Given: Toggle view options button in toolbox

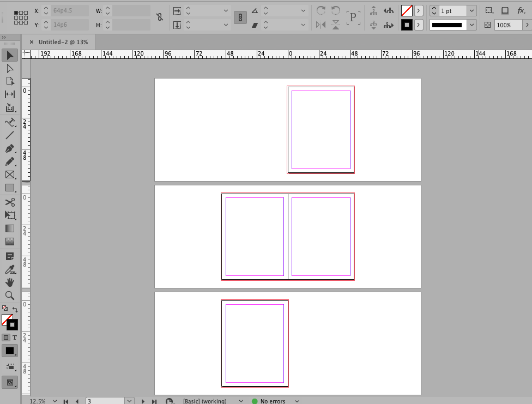Looking at the screenshot, I should tap(10, 367).
